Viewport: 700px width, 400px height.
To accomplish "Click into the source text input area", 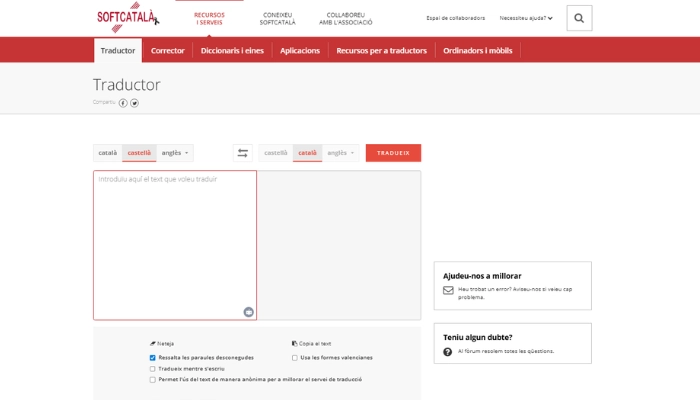I will [x=175, y=240].
